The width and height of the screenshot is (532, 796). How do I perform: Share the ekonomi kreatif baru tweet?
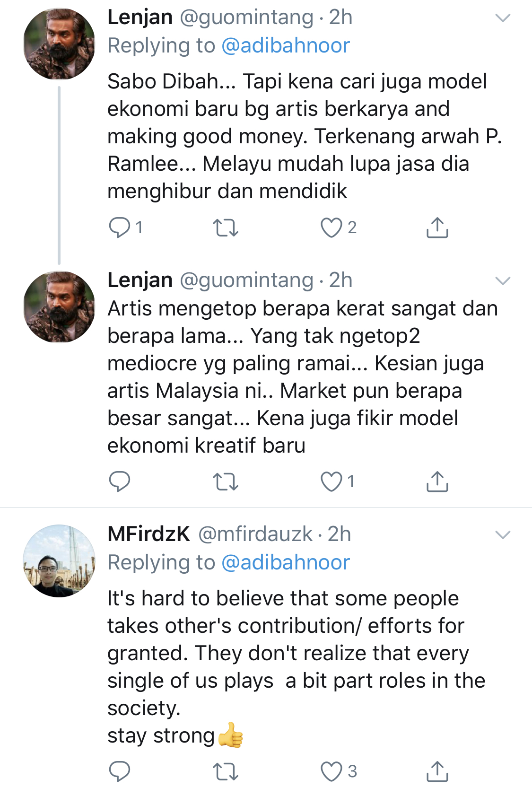coord(437,481)
